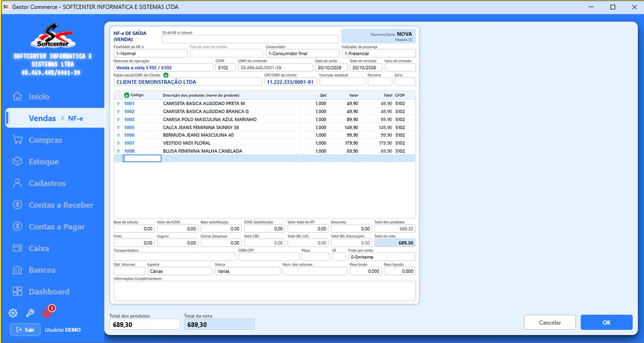The width and height of the screenshot is (644, 343).
Task: Click the green plus beside the Código header
Action: pyautogui.click(x=127, y=95)
